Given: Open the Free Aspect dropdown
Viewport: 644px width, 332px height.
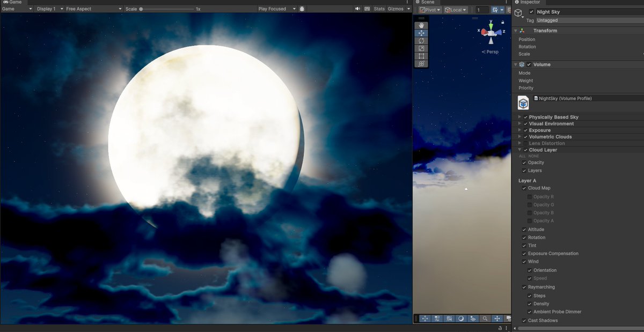Looking at the screenshot, I should pyautogui.click(x=93, y=9).
